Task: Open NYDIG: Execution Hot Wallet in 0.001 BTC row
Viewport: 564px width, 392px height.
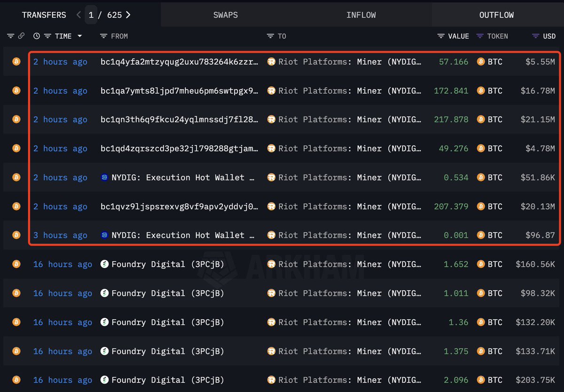Action: [183, 235]
